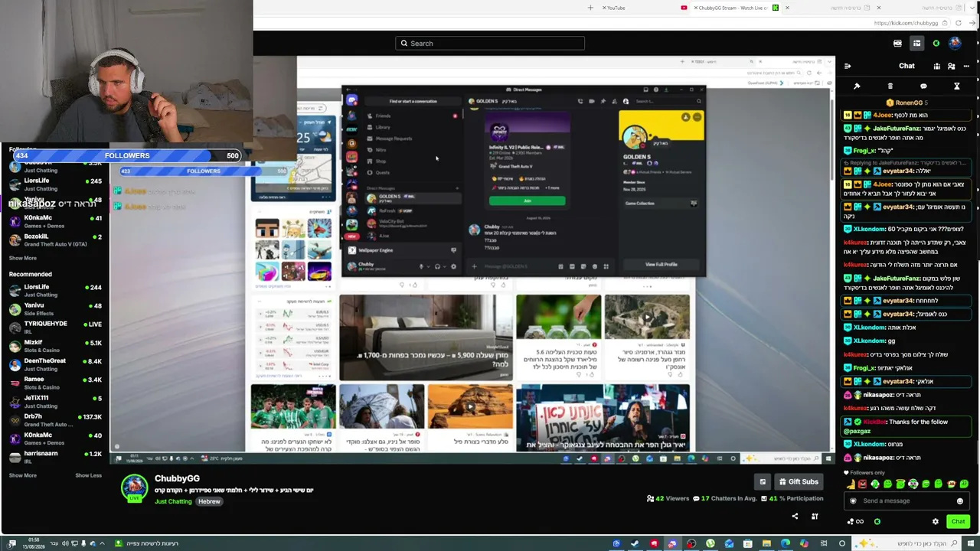This screenshot has height=551, width=980.
Task: Open a new browser tab with plus
Action: 590,8
